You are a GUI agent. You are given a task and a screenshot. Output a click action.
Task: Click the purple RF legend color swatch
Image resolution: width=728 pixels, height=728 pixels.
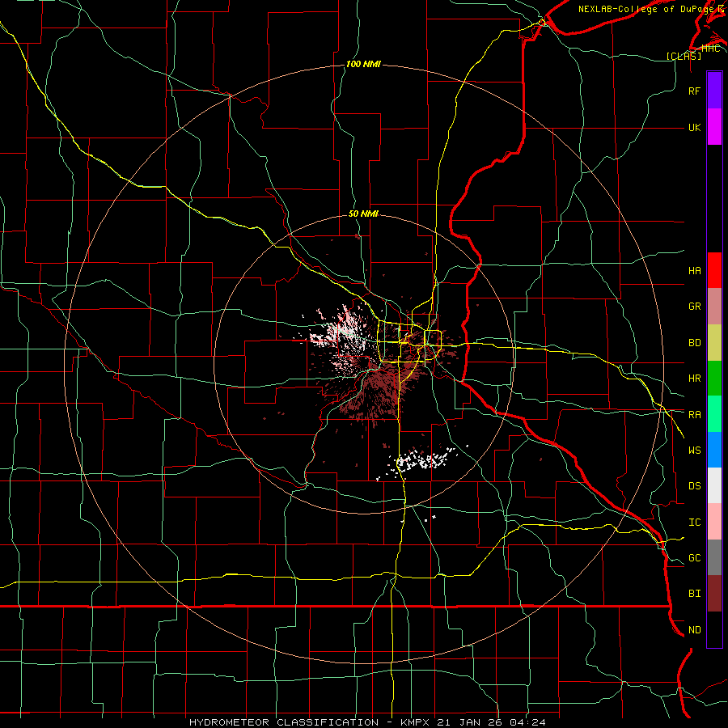click(x=714, y=90)
